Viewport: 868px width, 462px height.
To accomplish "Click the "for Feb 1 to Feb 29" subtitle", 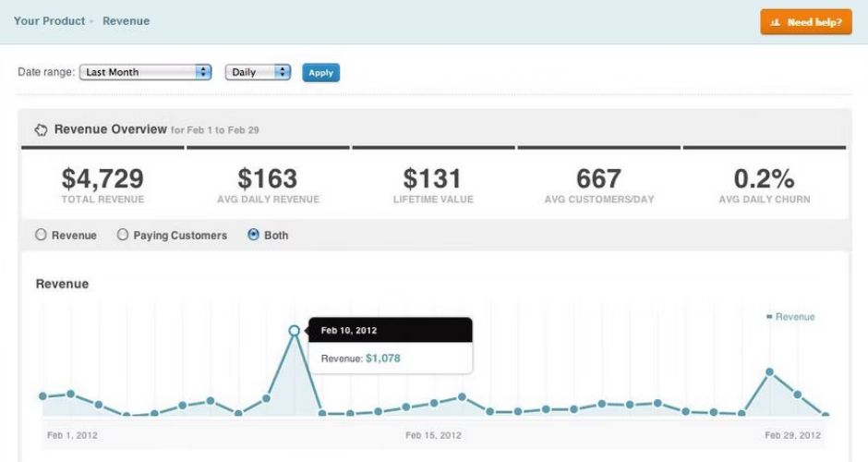I will click(x=215, y=130).
